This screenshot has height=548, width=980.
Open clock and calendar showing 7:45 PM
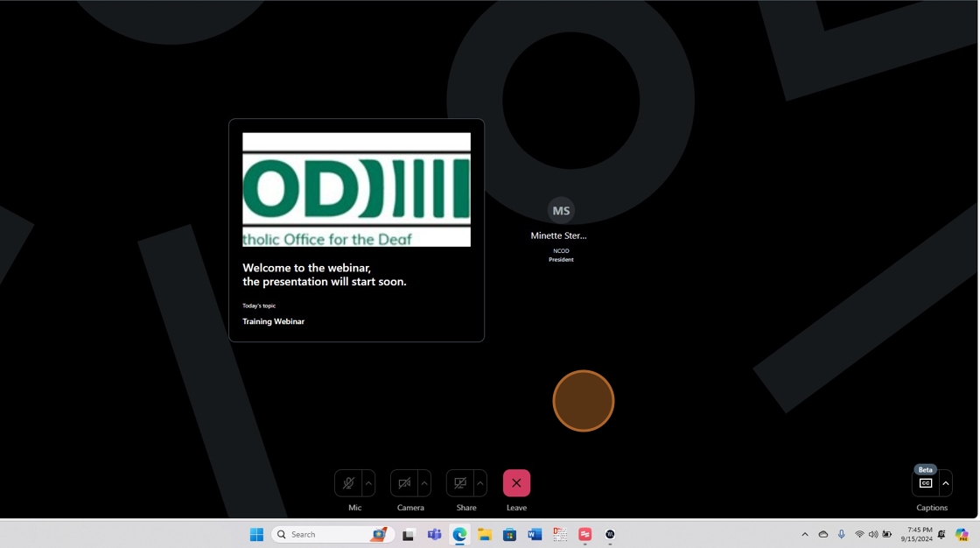[x=916, y=534]
